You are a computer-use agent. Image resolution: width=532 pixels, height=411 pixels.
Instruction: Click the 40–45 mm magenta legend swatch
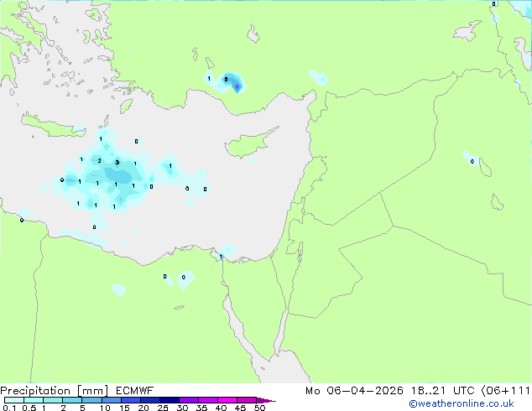point(227,400)
